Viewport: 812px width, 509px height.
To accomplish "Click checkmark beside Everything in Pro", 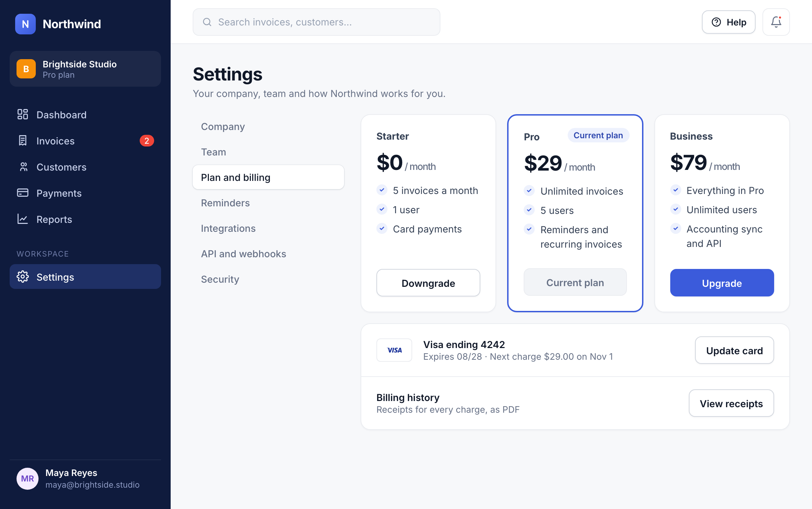I will [x=675, y=190].
